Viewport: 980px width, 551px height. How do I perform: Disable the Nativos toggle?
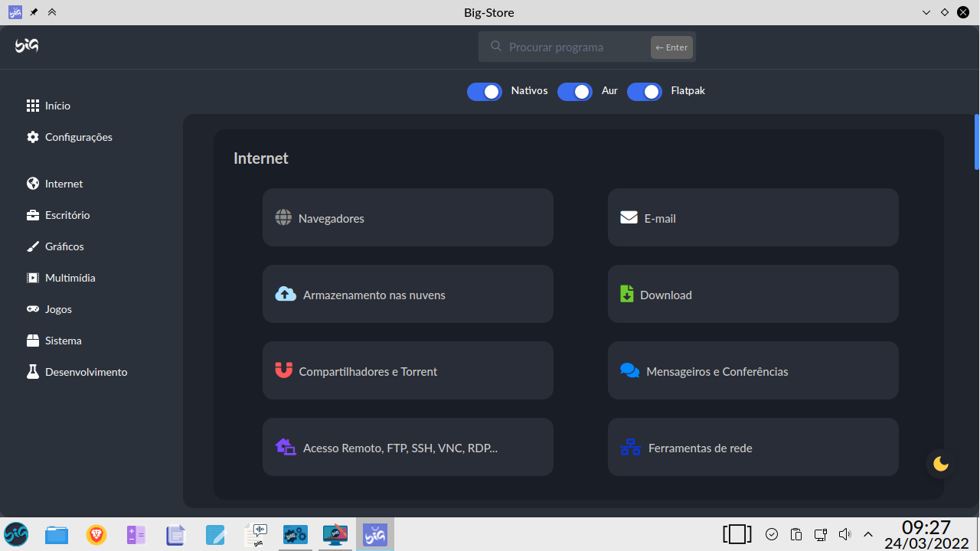pyautogui.click(x=484, y=91)
